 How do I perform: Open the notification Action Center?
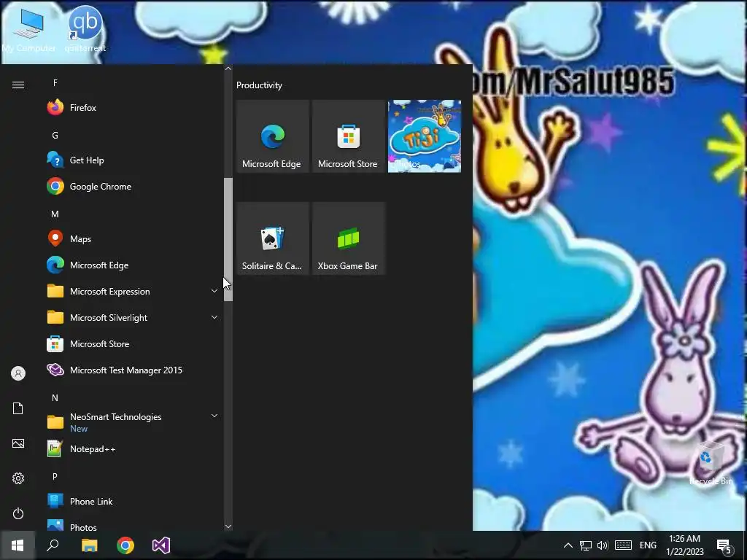click(x=724, y=545)
